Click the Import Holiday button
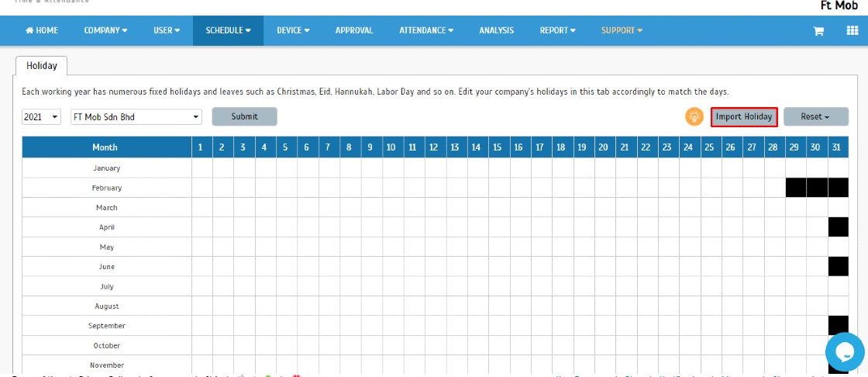This screenshot has height=377, width=868. [x=744, y=117]
